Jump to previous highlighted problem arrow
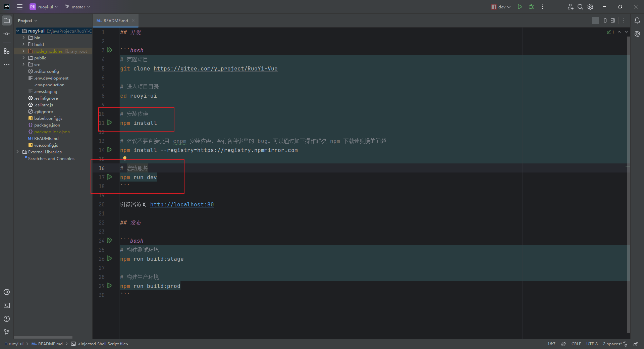644x349 pixels. tap(619, 32)
